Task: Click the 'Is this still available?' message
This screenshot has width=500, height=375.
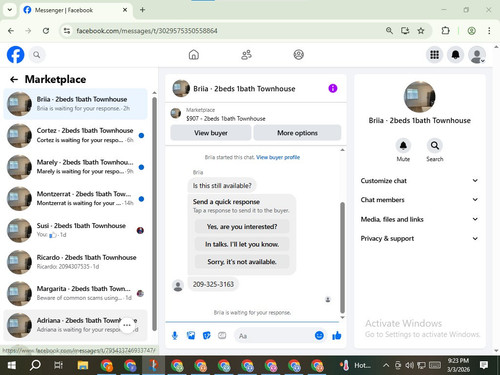Action: 222,186
